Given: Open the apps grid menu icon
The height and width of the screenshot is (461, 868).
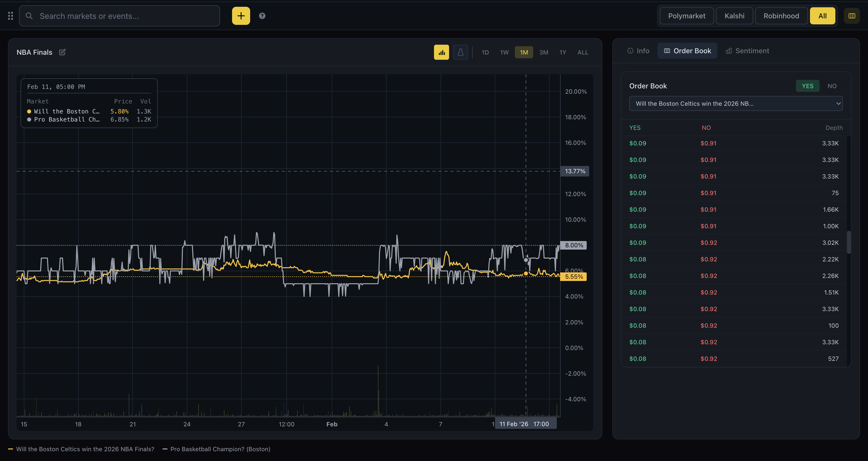Looking at the screenshot, I should click(11, 16).
